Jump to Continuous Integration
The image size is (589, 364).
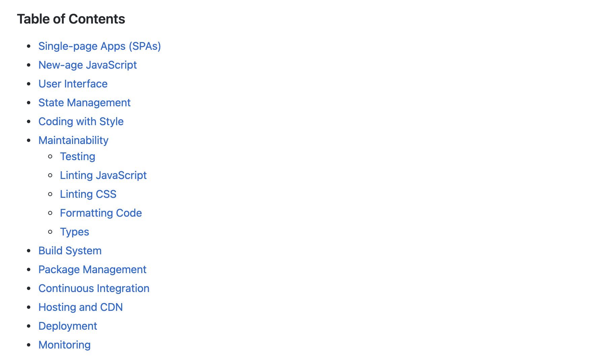(94, 288)
